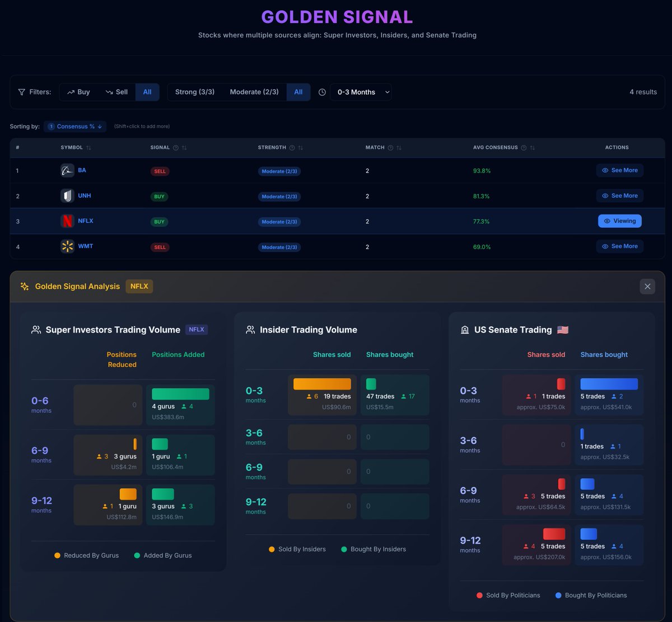This screenshot has width=672, height=622.
Task: Click the NFLX tag in analysis header
Action: 139,286
